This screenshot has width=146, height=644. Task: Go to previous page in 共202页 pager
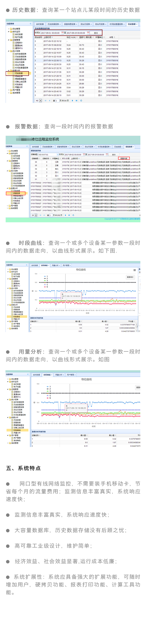click(44, 215)
